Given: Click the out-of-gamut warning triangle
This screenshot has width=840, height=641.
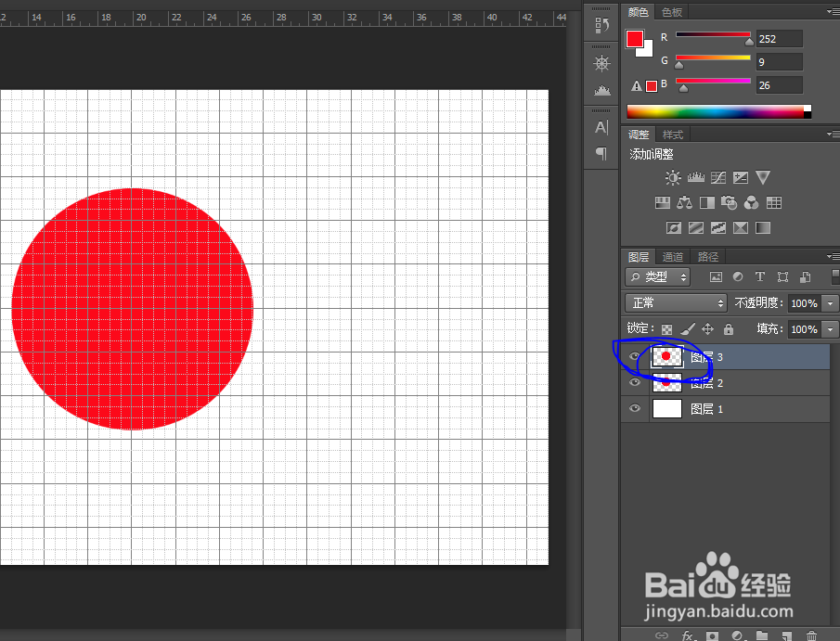Looking at the screenshot, I should (x=636, y=85).
